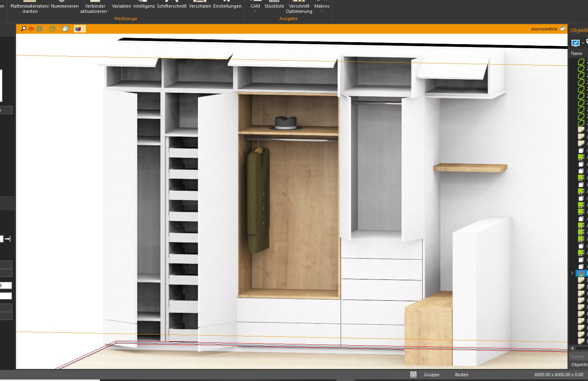This screenshot has width=588, height=381.
Task: Click the topmost green outlined panel icon in list
Action: point(581,62)
